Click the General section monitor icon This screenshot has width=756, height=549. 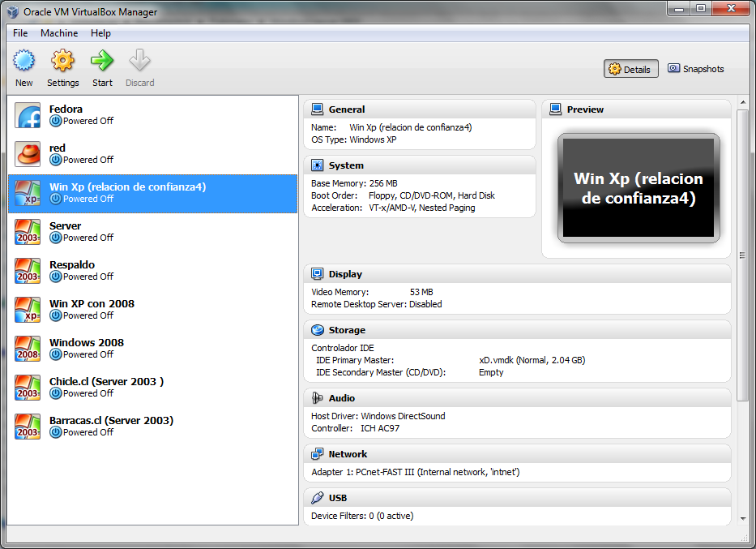318,109
